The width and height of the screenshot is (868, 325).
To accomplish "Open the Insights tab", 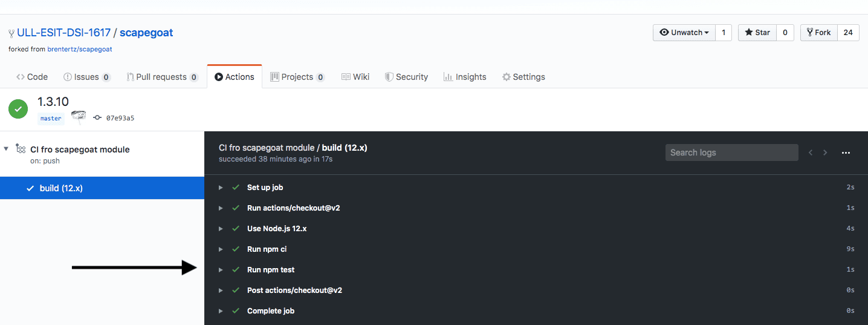I will point(465,77).
